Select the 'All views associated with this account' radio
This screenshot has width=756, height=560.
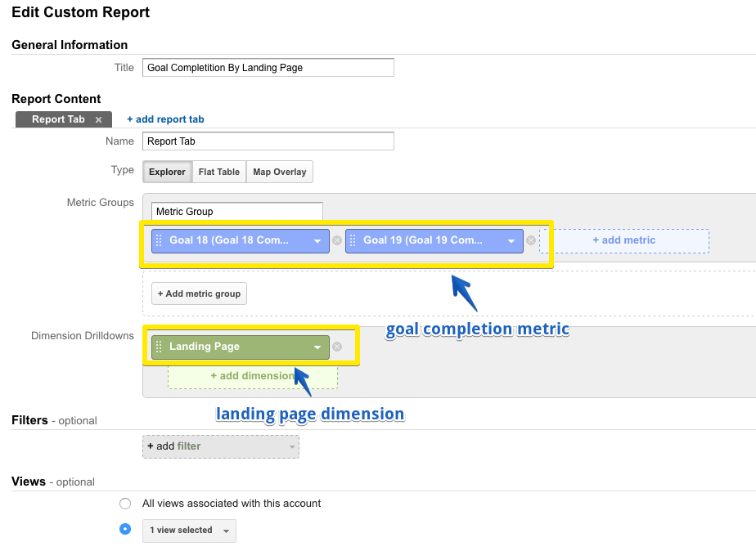[x=125, y=503]
